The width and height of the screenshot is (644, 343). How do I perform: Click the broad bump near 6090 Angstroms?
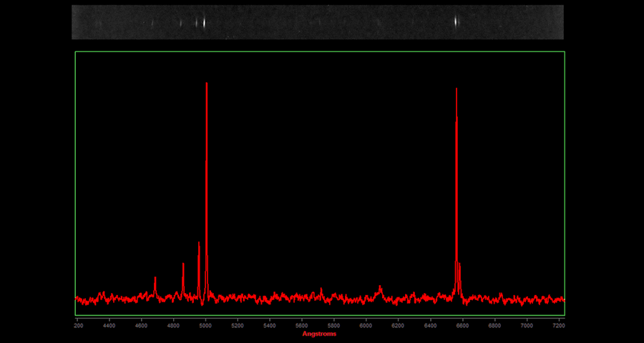(380, 289)
